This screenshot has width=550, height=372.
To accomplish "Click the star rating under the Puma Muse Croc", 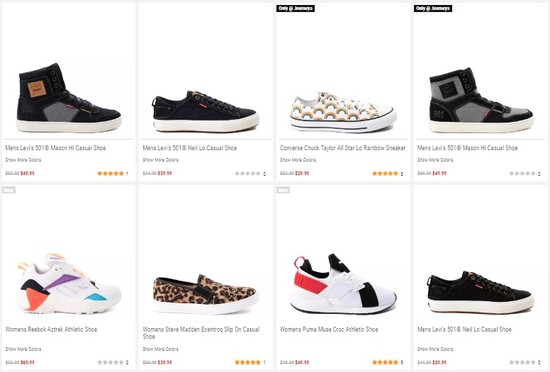I will pos(385,362).
